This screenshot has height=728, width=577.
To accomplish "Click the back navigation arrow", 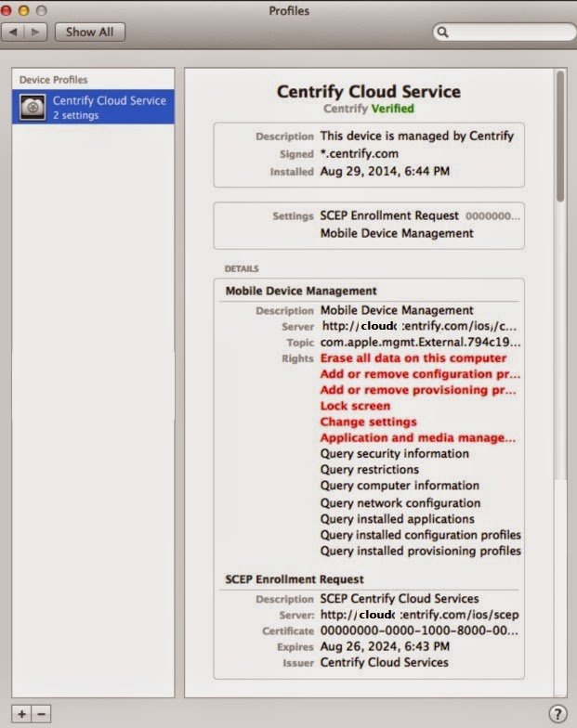I will coord(13,32).
